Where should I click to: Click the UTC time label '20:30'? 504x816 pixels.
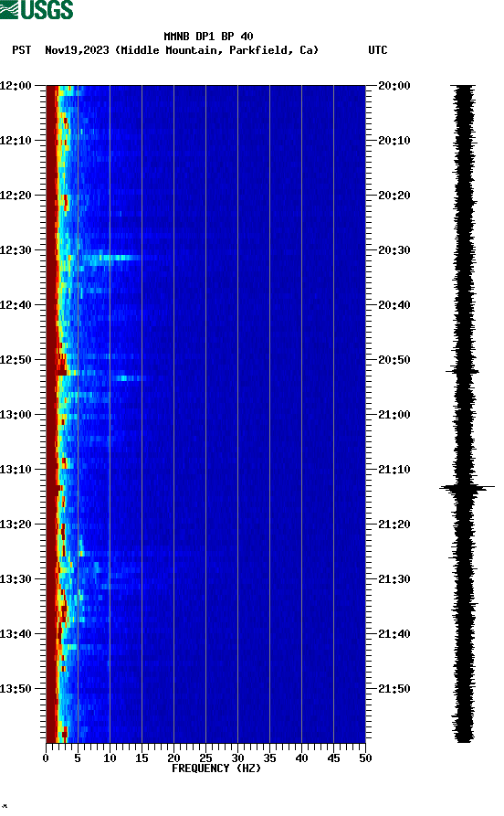coord(394,250)
